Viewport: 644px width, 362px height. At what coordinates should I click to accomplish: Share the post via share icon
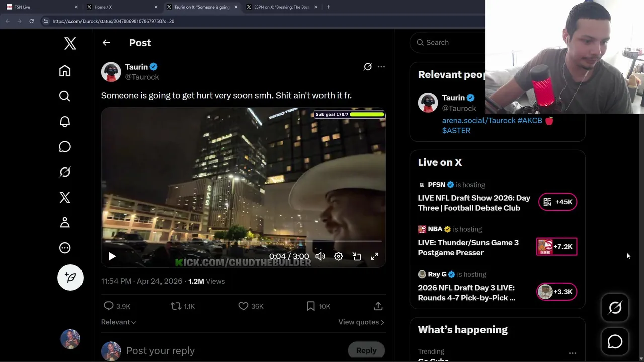pos(378,306)
